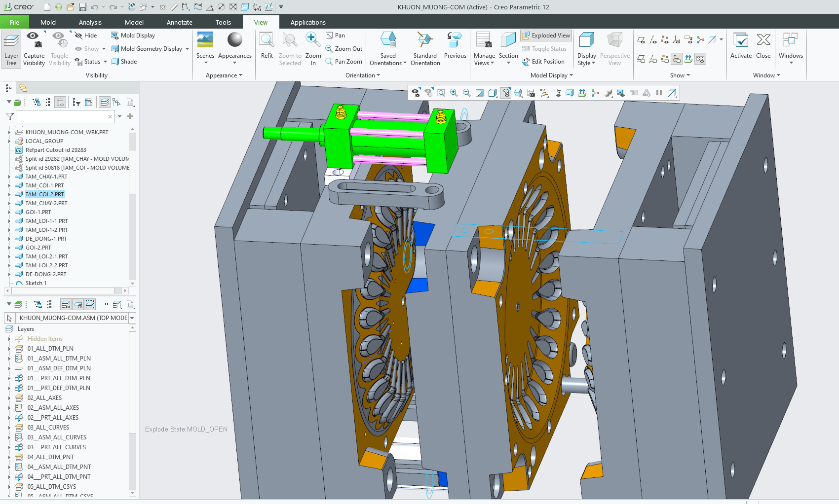The image size is (839, 504).
Task: Switch to the Analysis ribbon tab
Action: 90,22
